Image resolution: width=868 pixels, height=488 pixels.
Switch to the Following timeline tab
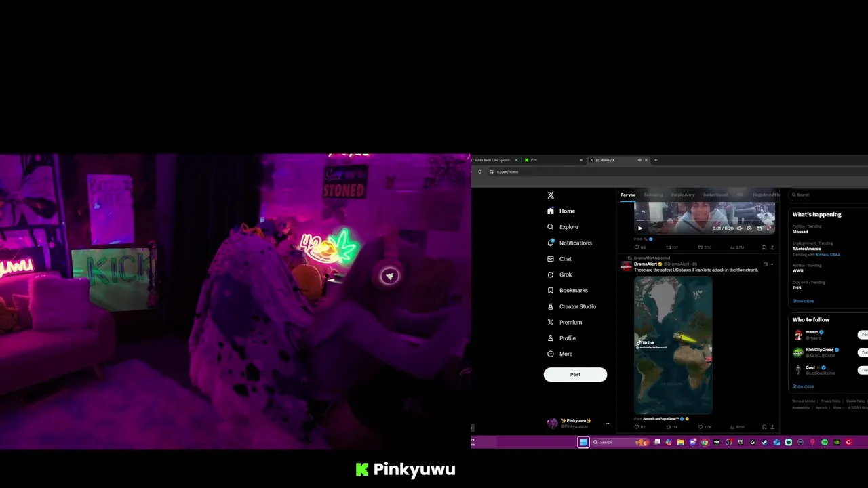pyautogui.click(x=653, y=195)
